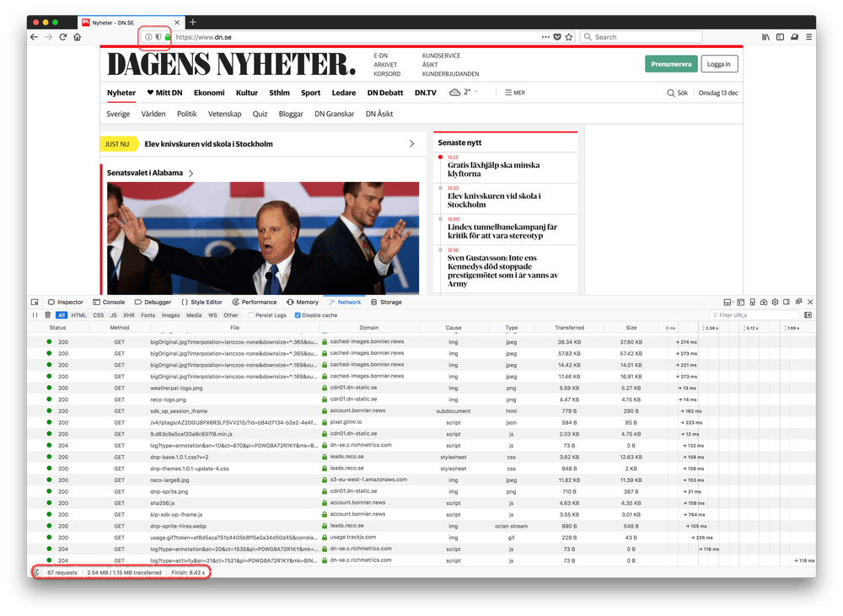
Task: Toggle the XHR request filter
Action: (x=129, y=315)
